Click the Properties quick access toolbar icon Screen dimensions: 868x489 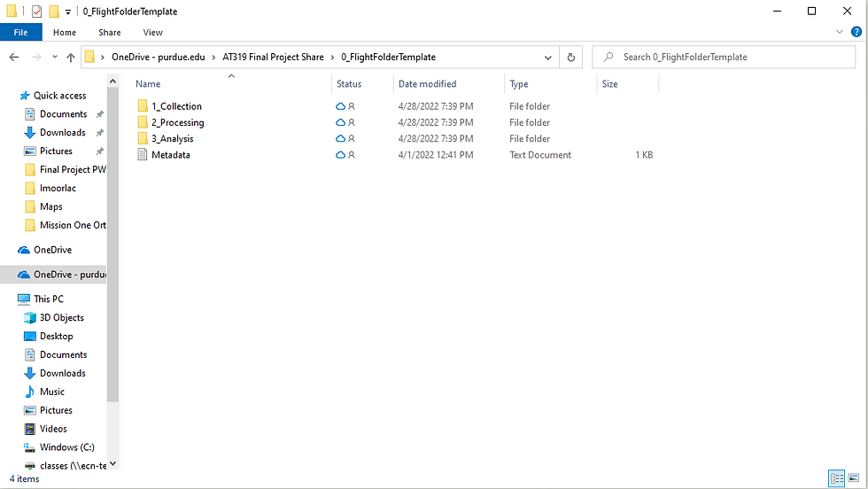point(36,12)
